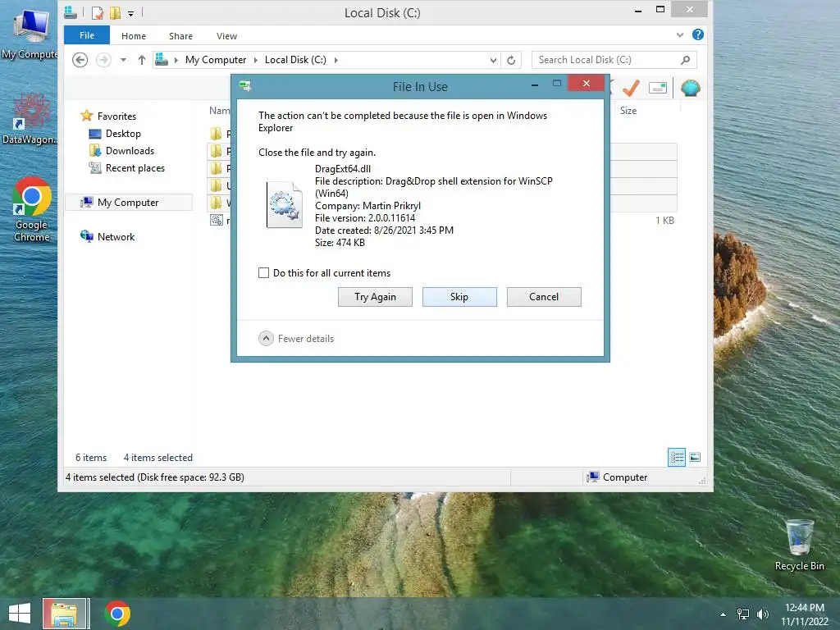Switch to Details view layout icon
The height and width of the screenshot is (630, 840).
[677, 458]
